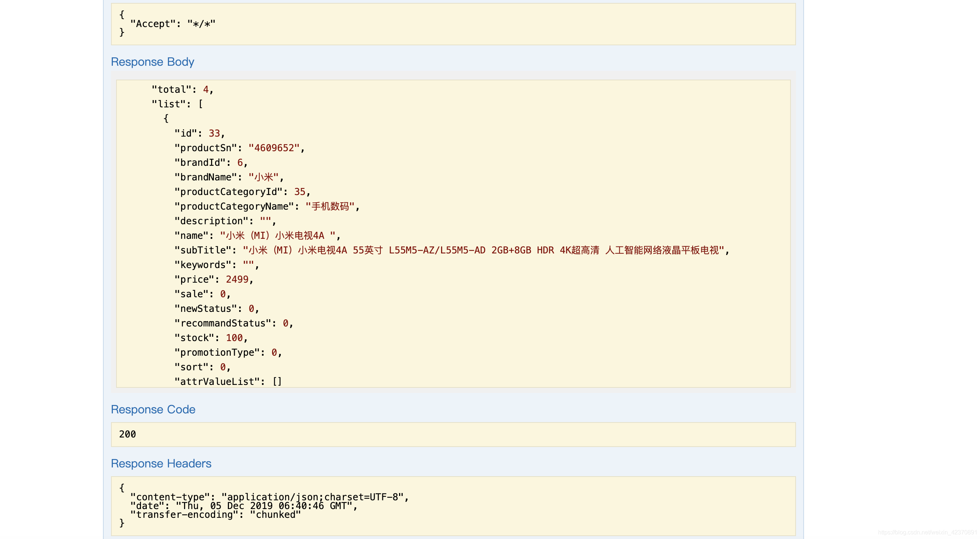This screenshot has height=539, width=980.
Task: Select the brandName value "小米"
Action: 264,177
